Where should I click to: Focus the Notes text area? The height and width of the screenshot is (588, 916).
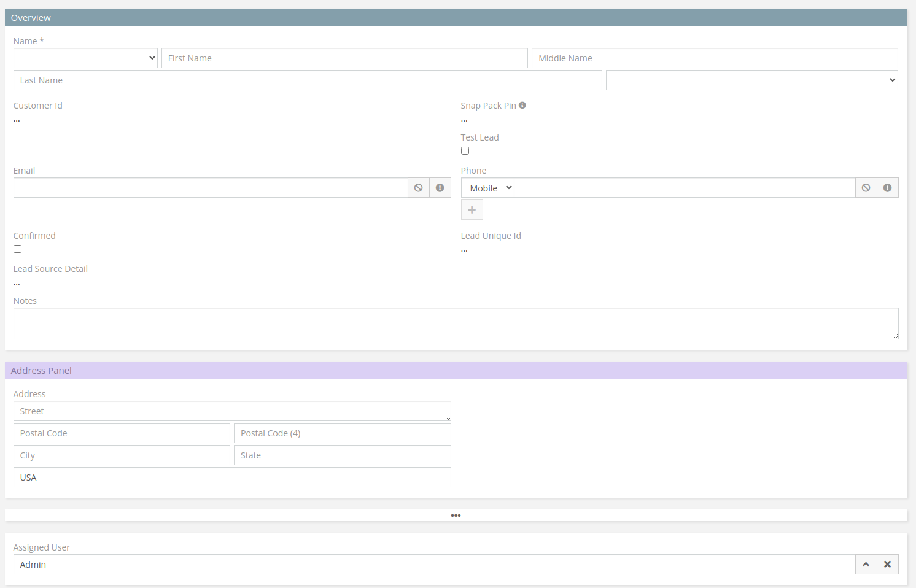click(x=456, y=323)
